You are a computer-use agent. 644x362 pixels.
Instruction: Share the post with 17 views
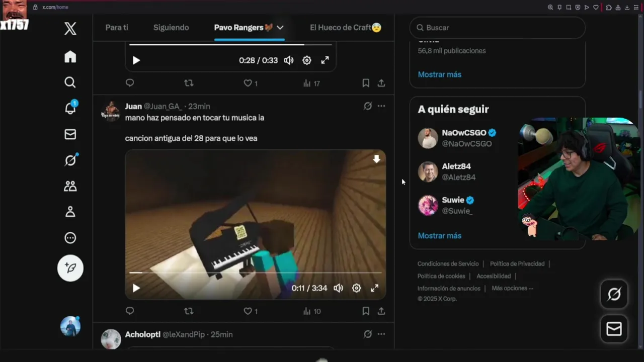381,83
